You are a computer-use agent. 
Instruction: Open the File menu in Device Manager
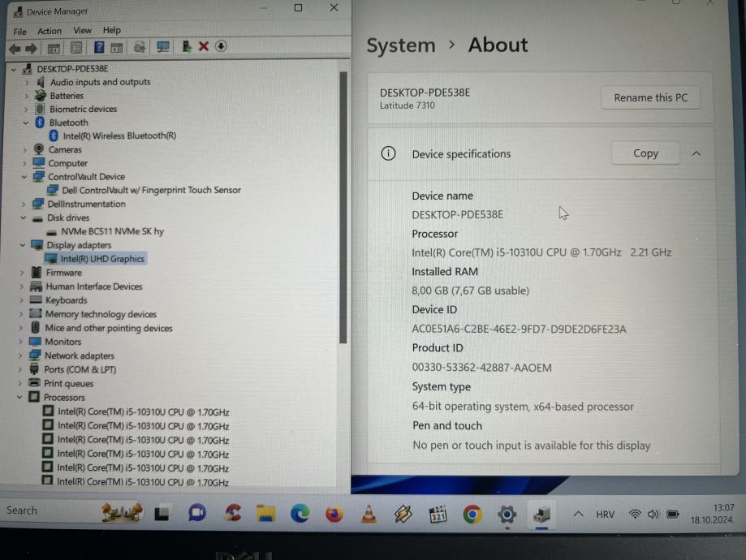tap(19, 32)
